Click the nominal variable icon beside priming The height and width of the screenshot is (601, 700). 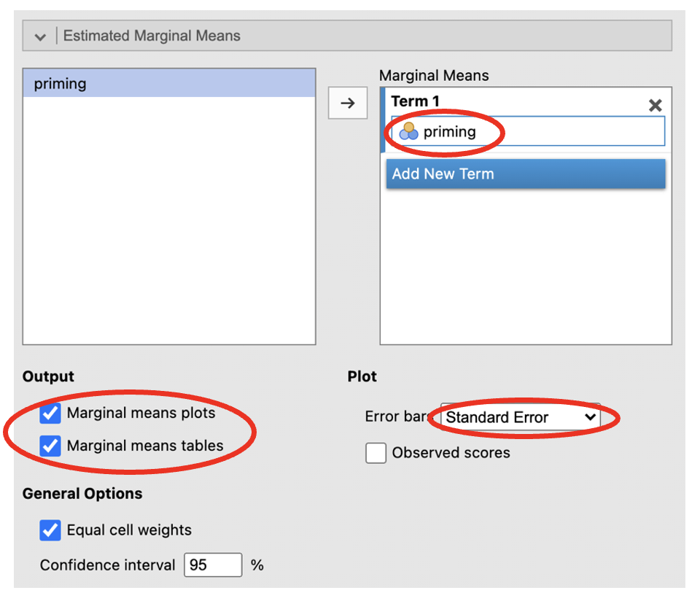(x=408, y=132)
